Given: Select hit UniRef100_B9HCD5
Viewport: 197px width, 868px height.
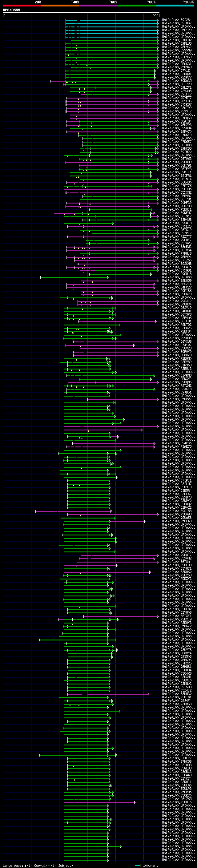Looking at the screenshot, I should [176, 149].
